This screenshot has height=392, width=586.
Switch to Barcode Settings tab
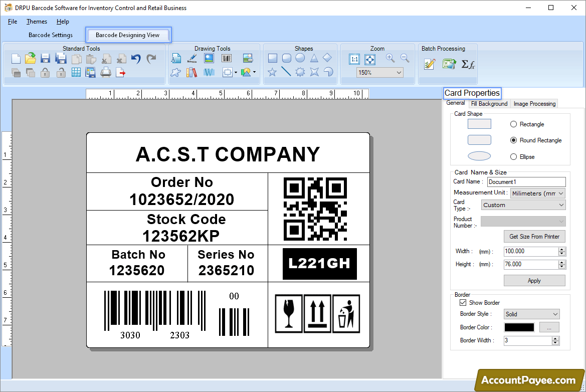[51, 35]
